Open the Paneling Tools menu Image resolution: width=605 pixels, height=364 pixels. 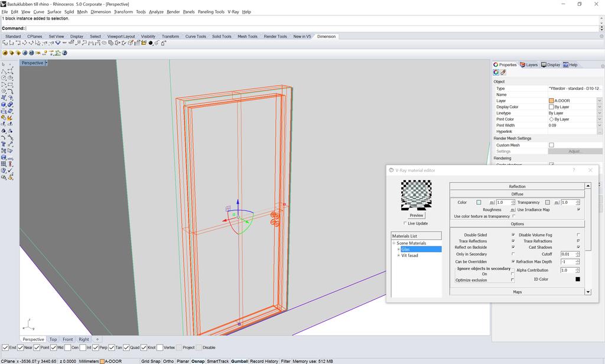coord(211,12)
